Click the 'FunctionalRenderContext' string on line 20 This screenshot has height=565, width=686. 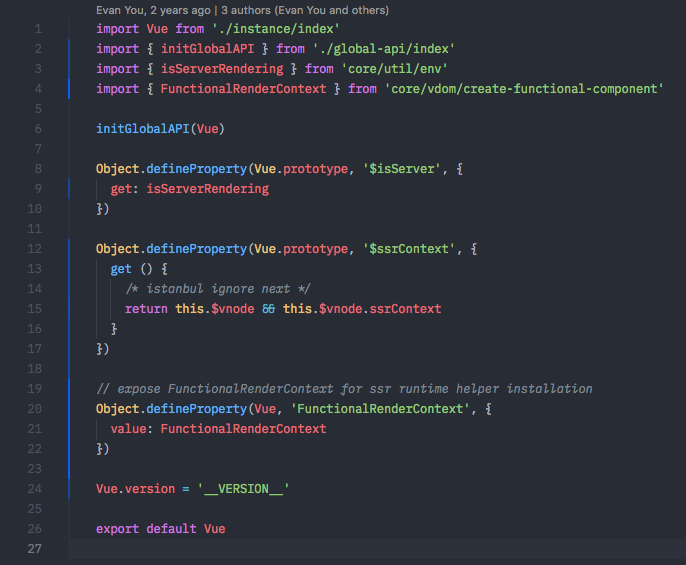pos(380,409)
